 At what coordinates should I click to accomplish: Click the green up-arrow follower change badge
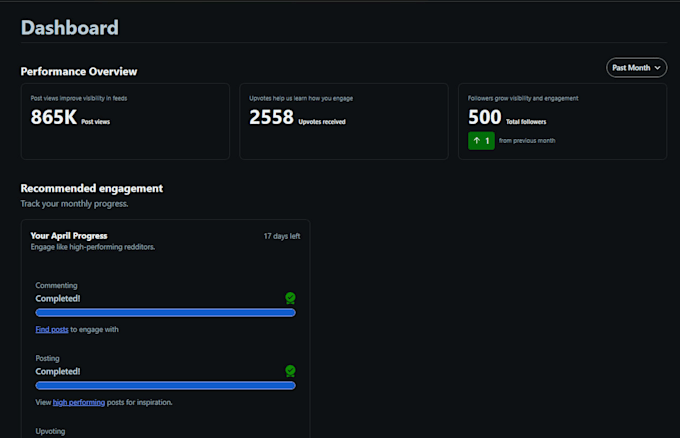pos(481,141)
